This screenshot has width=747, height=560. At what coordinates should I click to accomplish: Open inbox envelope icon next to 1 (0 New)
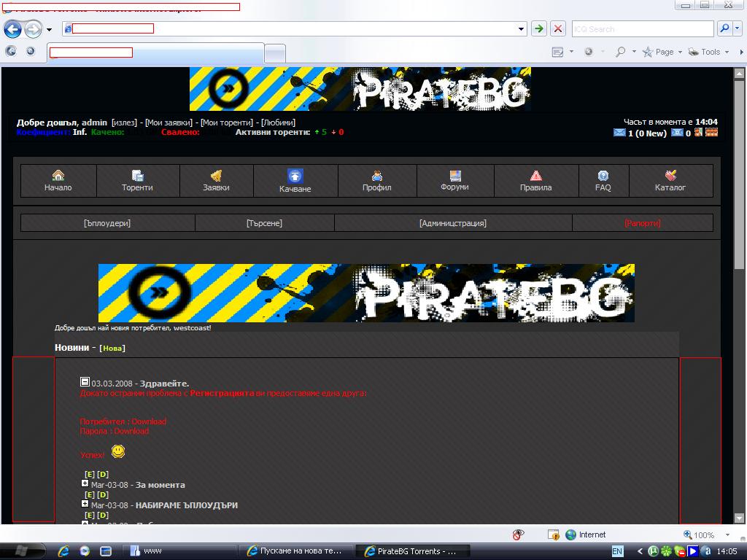pyautogui.click(x=619, y=133)
